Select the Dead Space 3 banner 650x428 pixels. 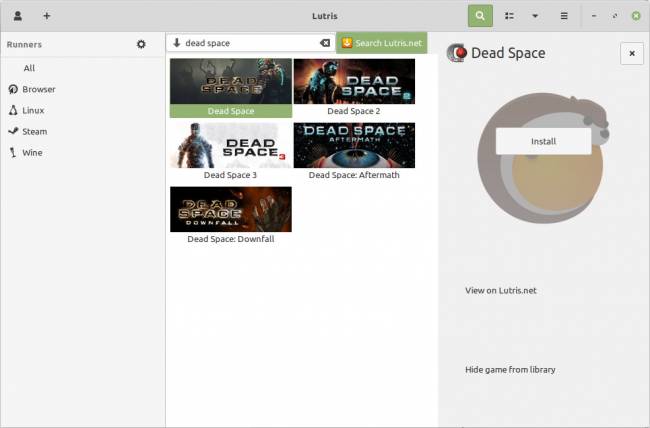tap(231, 145)
